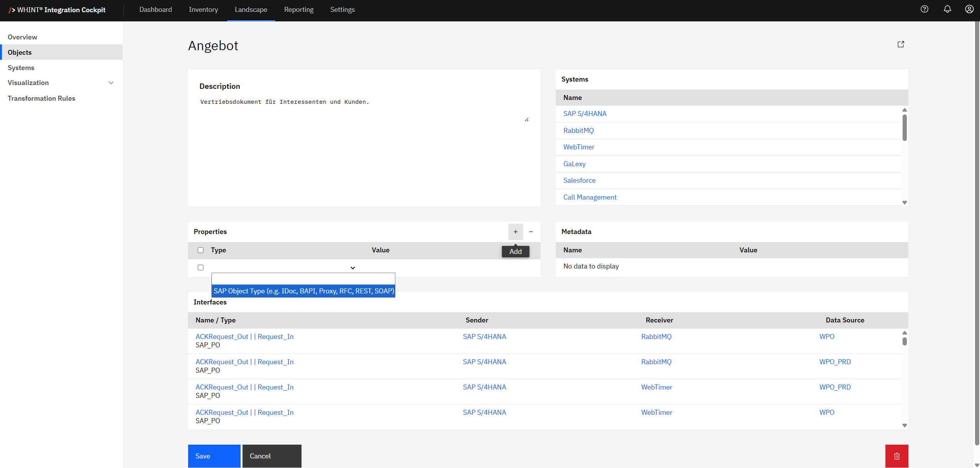
Task: Open the help question mark icon
Action: tap(924, 9)
